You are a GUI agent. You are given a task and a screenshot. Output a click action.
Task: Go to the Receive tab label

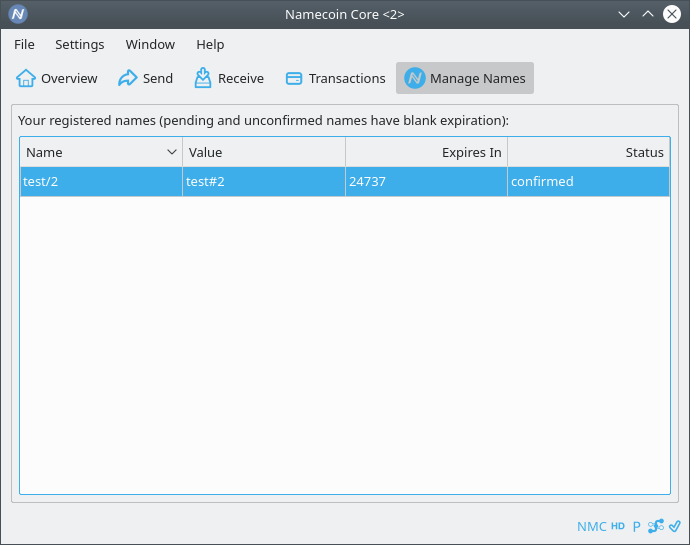pyautogui.click(x=241, y=78)
